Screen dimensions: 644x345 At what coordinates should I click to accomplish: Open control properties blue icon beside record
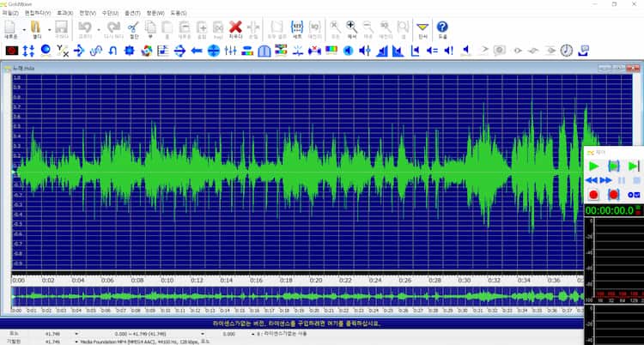pos(634,195)
